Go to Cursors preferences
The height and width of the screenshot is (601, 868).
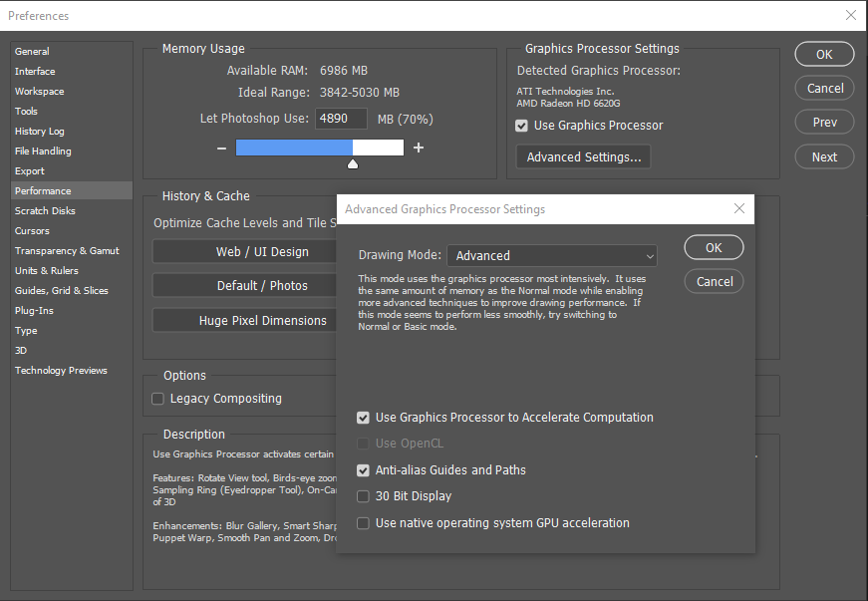tap(72, 231)
